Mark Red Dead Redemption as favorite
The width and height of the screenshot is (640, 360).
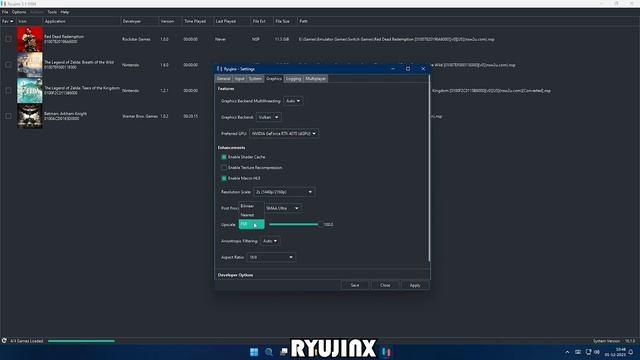coord(8,39)
